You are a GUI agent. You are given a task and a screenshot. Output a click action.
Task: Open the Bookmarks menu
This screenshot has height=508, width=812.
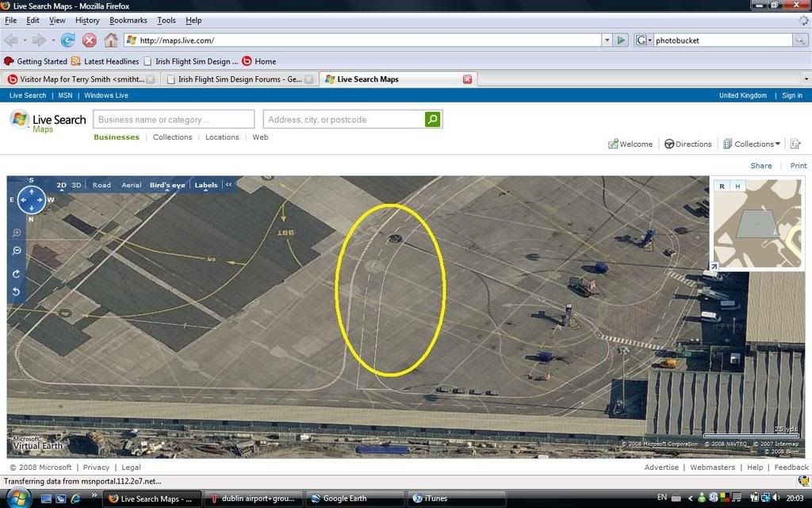pos(128,20)
